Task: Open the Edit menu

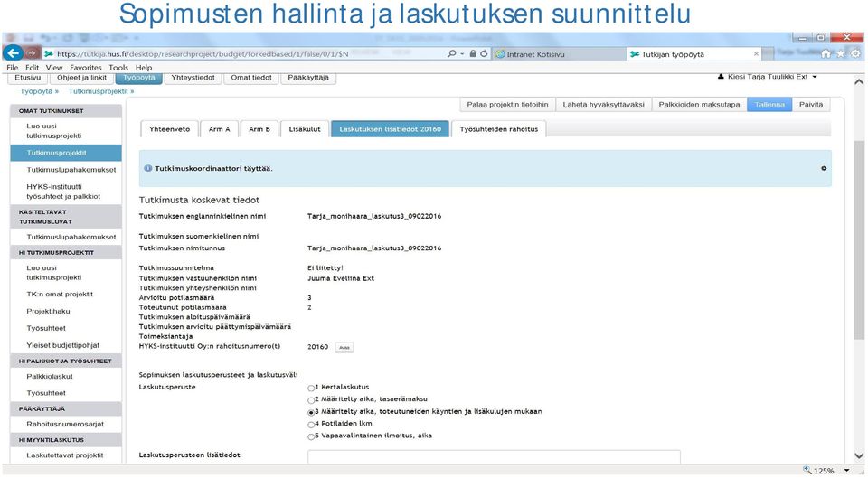Action: (x=33, y=67)
